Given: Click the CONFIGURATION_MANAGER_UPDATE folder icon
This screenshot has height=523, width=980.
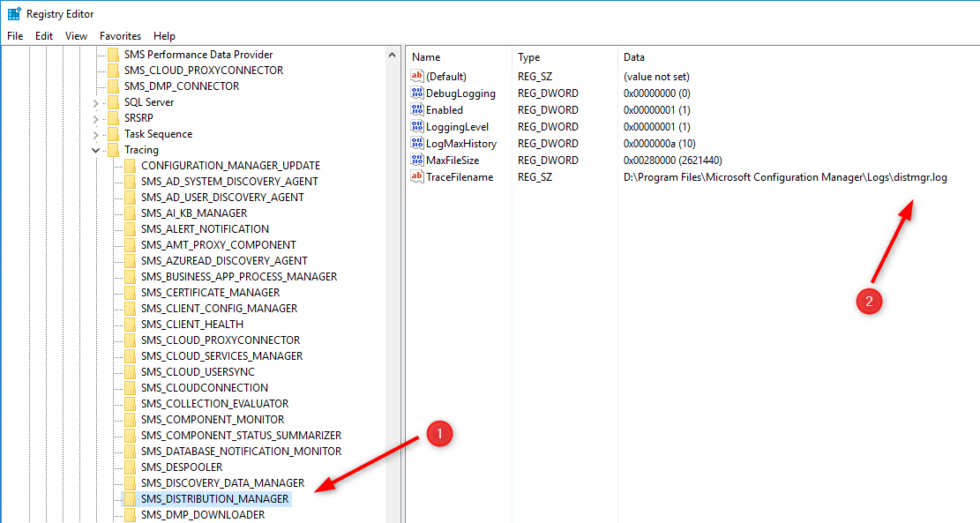Looking at the screenshot, I should [x=130, y=166].
